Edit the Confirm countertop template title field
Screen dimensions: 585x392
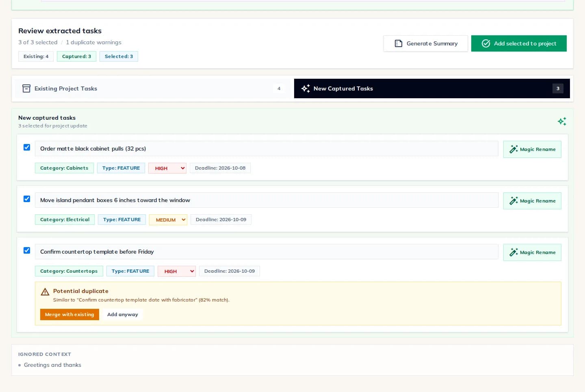coord(266,252)
